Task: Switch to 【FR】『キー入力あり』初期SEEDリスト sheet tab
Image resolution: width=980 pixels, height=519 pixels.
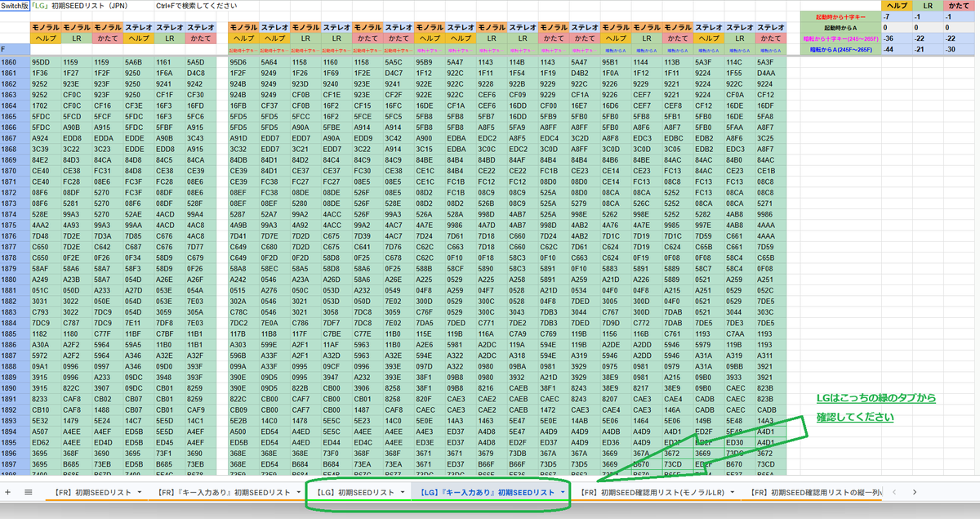Action: coord(223,492)
